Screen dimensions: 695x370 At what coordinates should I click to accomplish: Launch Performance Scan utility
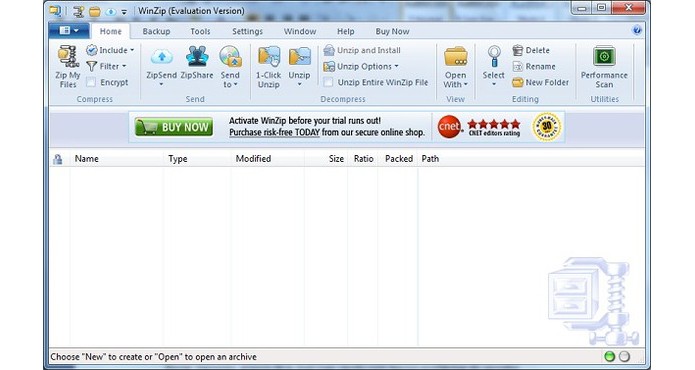click(604, 67)
